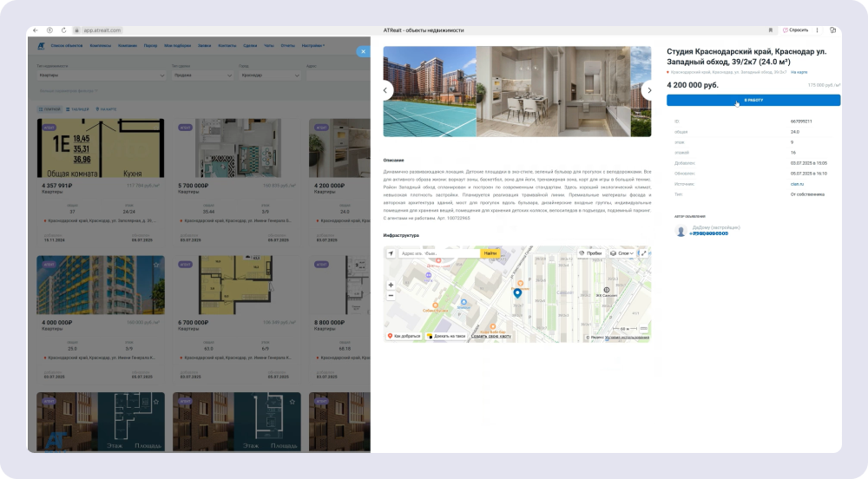Toggle the Пробки traffic layer
This screenshot has height=479, width=868.
point(590,253)
